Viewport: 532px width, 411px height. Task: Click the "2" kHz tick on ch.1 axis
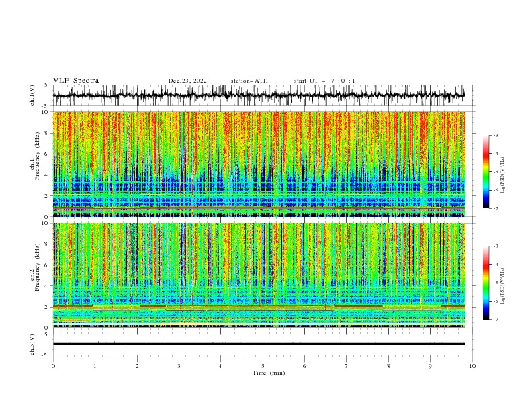46,195
